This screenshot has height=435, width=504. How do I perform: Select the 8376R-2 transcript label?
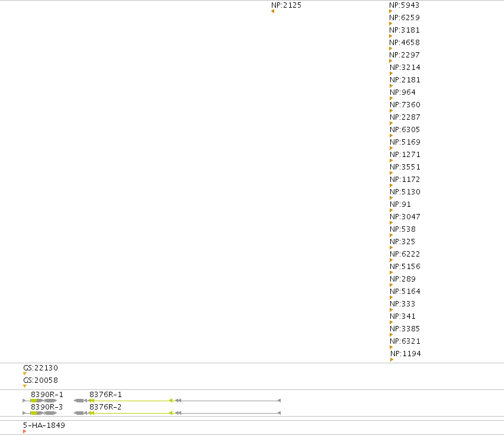click(x=105, y=407)
